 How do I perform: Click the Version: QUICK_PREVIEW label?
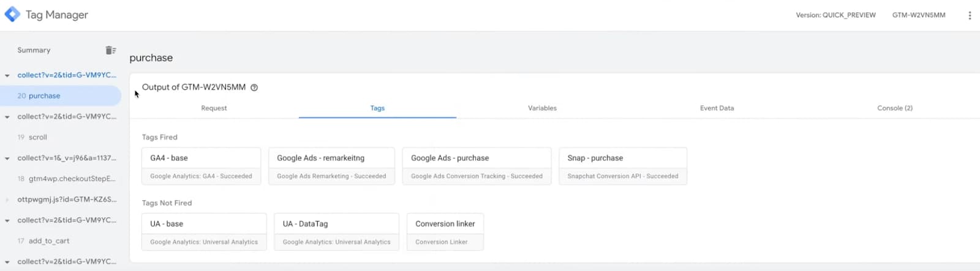pos(835,15)
